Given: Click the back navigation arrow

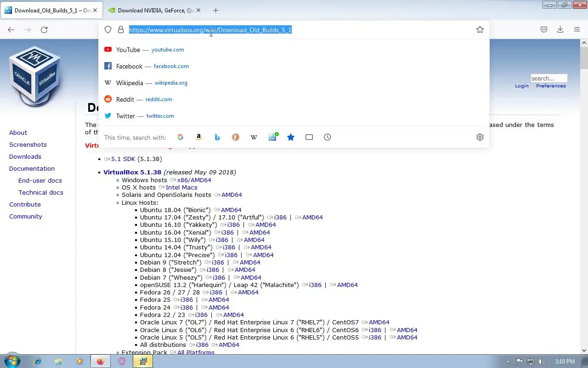Looking at the screenshot, I should 11,29.
